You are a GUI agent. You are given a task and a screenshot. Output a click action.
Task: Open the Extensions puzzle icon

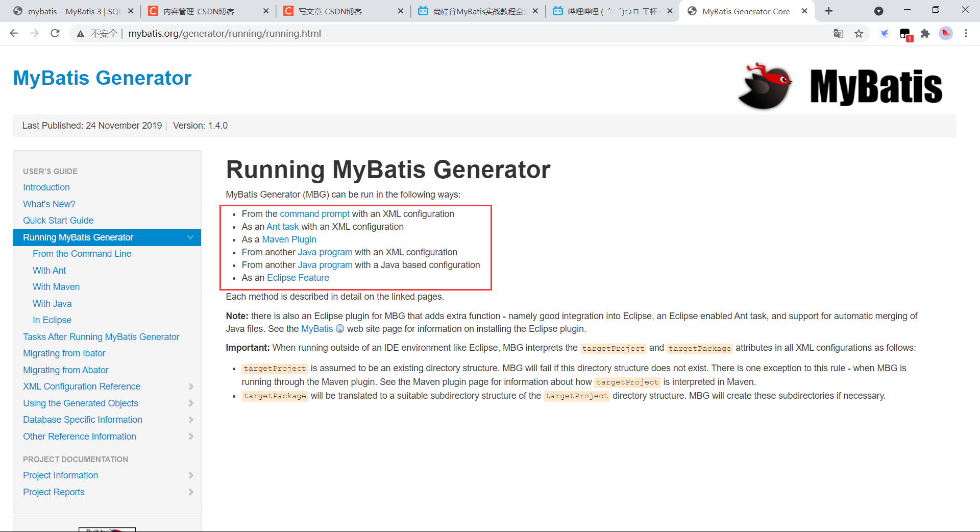tap(925, 33)
